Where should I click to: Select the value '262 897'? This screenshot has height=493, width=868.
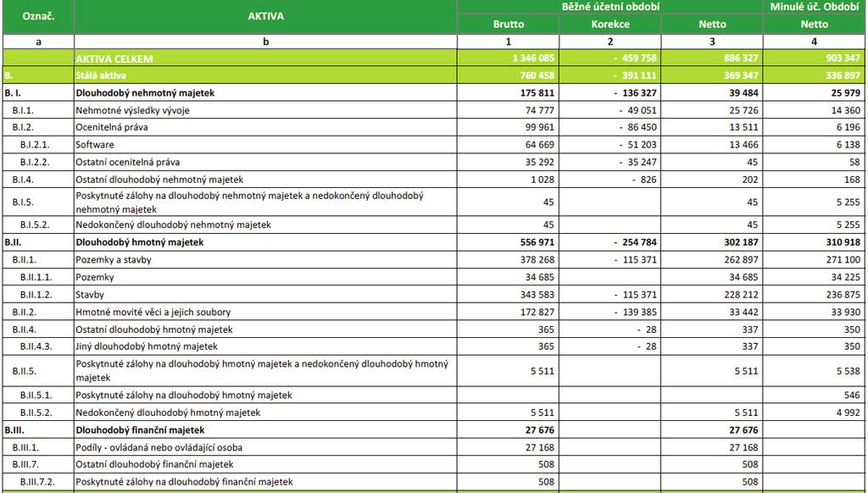(x=741, y=259)
